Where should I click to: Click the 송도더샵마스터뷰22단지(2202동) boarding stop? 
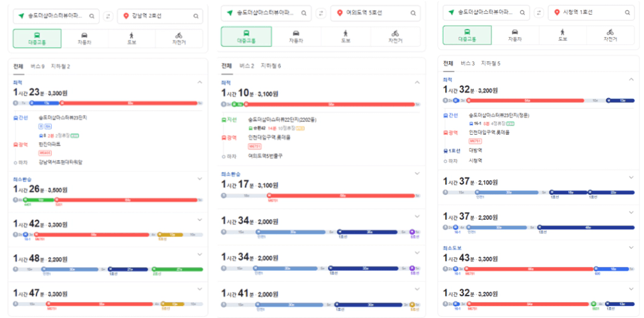click(x=282, y=120)
